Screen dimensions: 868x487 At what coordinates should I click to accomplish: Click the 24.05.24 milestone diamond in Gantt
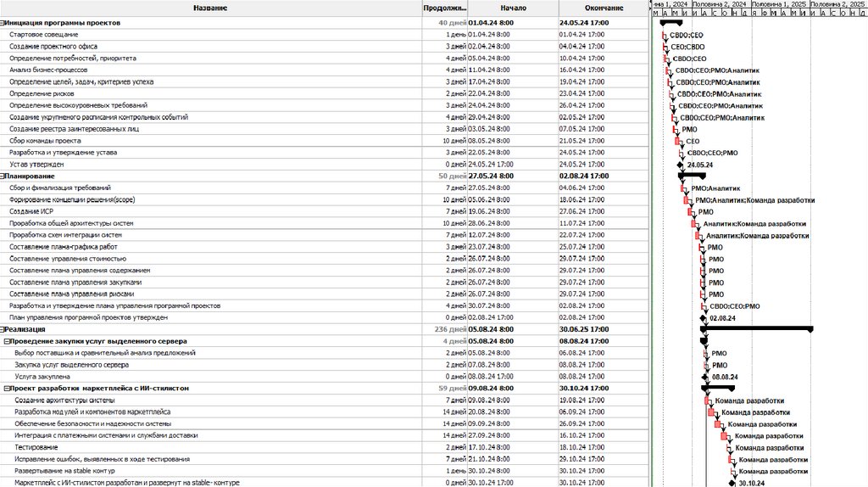681,165
